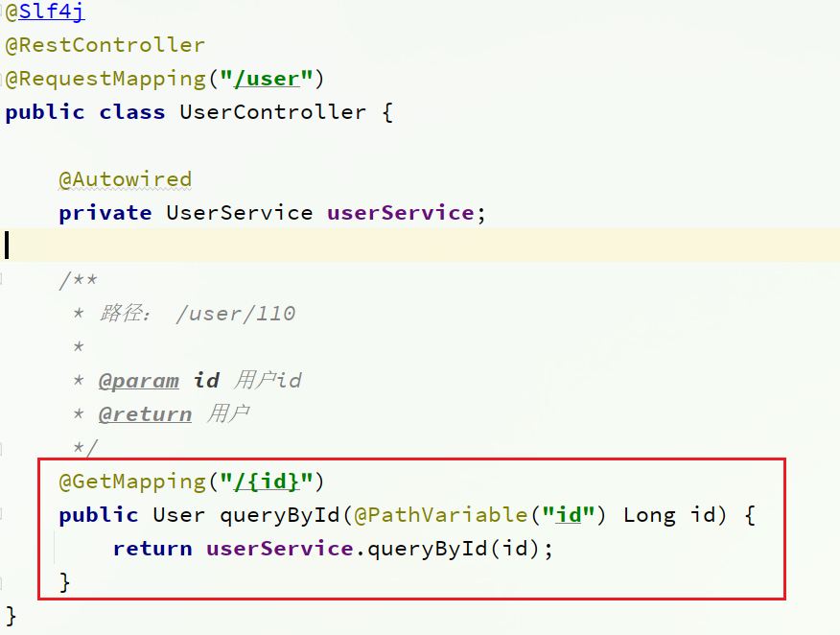840x635 pixels.
Task: Select the userService field declaration name
Action: pos(400,213)
